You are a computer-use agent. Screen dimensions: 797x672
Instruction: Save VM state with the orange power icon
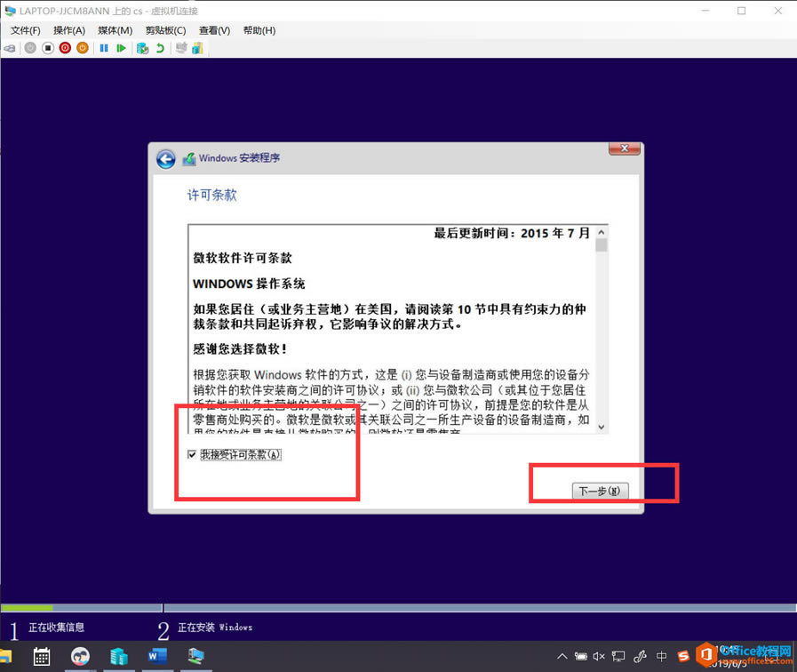click(x=83, y=48)
